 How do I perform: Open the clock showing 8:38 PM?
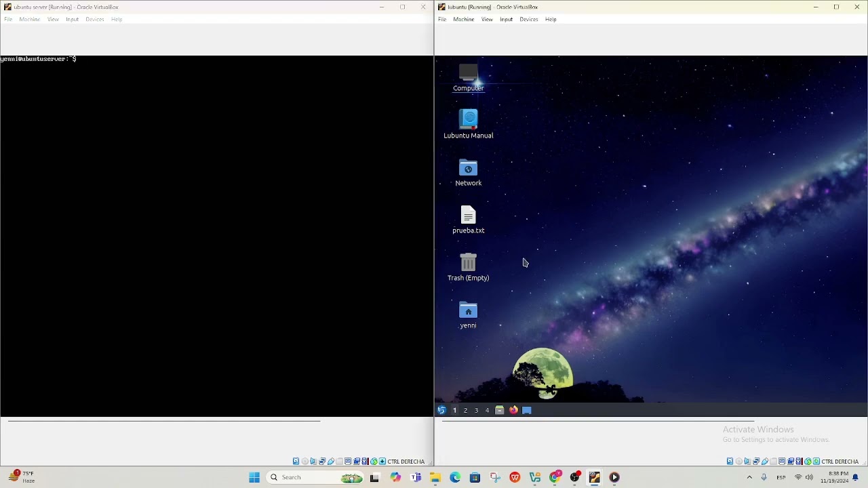point(834,477)
